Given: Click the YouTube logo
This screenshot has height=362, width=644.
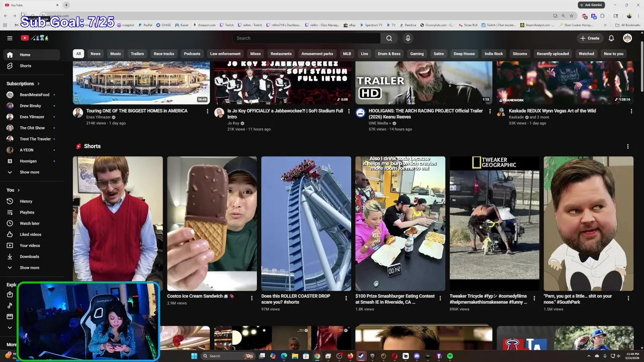Looking at the screenshot, I should coord(35,38).
